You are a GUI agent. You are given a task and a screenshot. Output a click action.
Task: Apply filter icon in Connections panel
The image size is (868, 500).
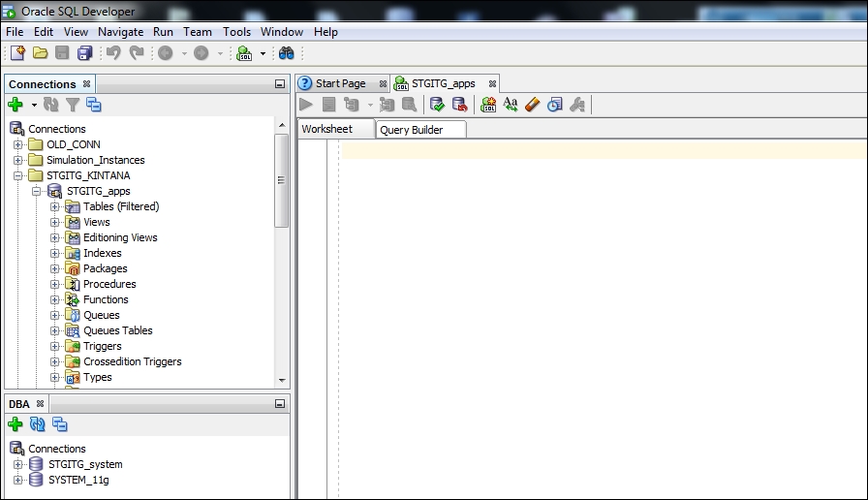pos(73,104)
